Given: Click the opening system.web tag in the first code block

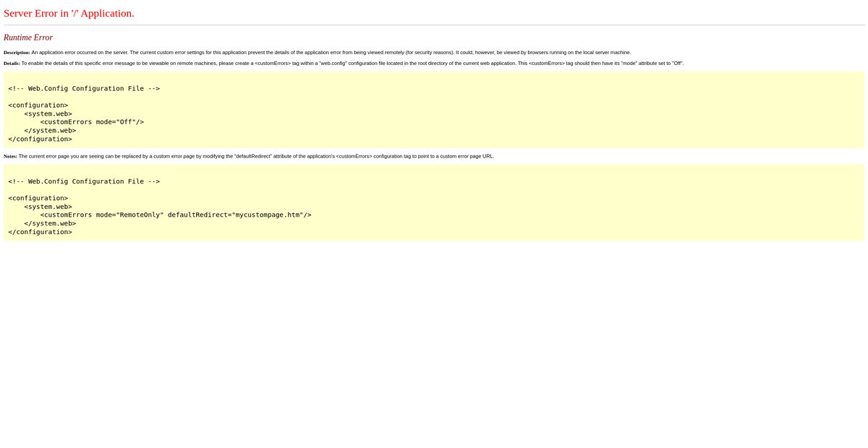Looking at the screenshot, I should click(48, 113).
